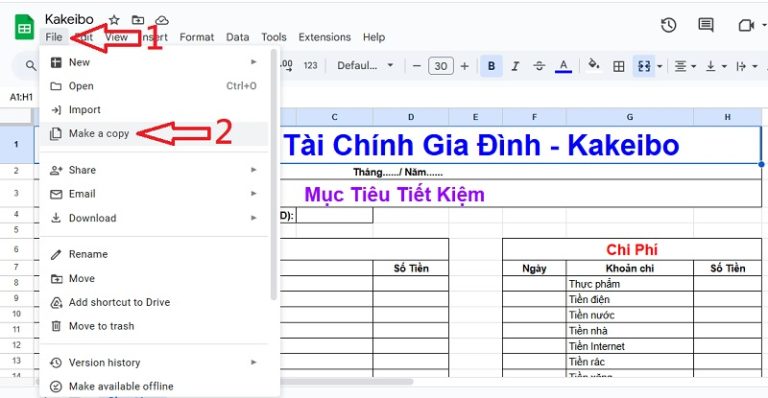Choose Open from File menu
This screenshot has height=398, width=768.
[154, 86]
